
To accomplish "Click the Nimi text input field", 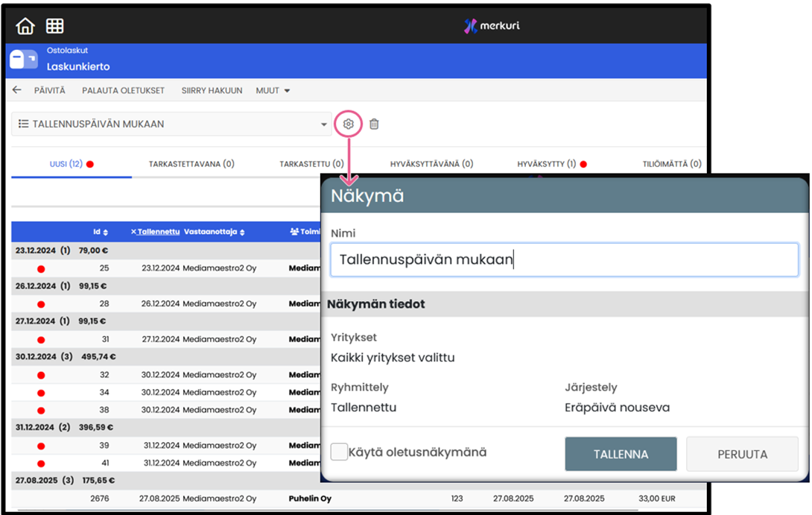I will [564, 260].
